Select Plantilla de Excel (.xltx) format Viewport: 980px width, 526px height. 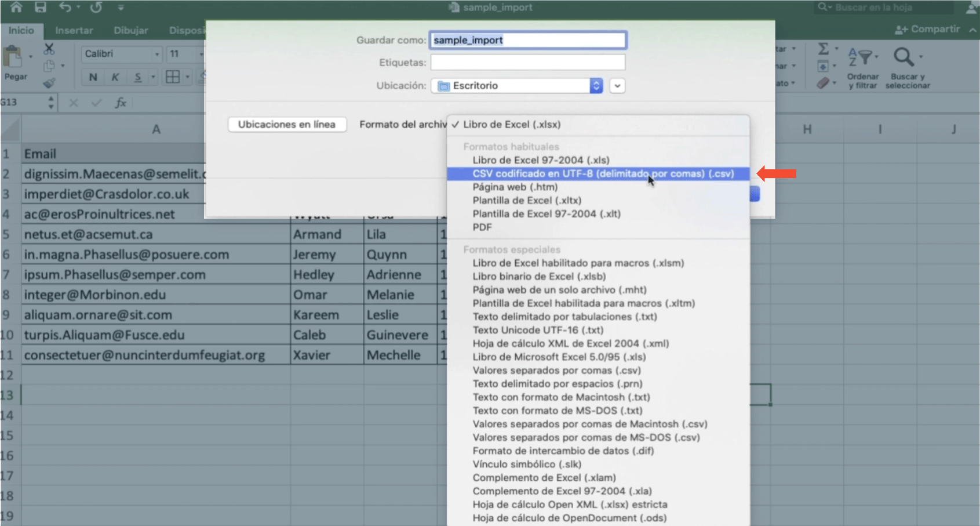click(x=598, y=200)
